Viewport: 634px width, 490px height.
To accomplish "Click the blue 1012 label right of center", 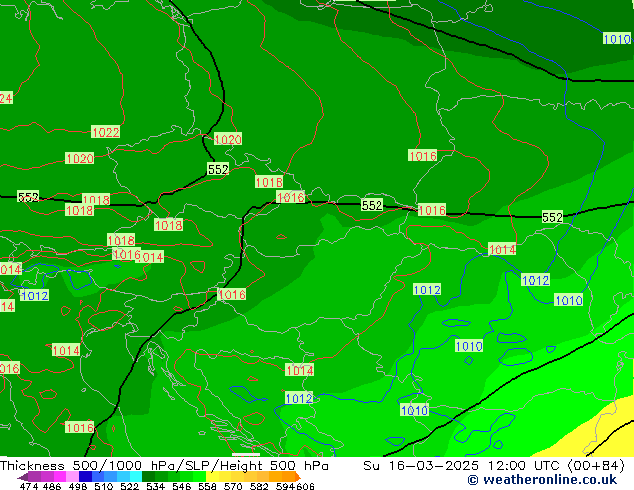I will pyautogui.click(x=427, y=290).
